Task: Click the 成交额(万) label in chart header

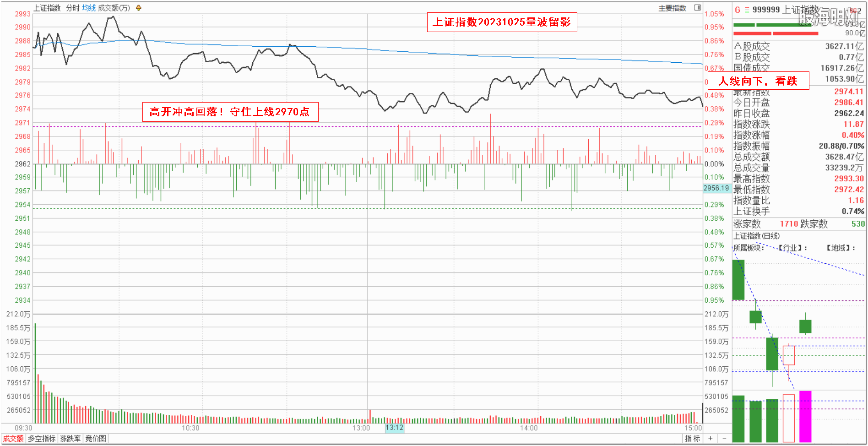Action: pyautogui.click(x=114, y=8)
